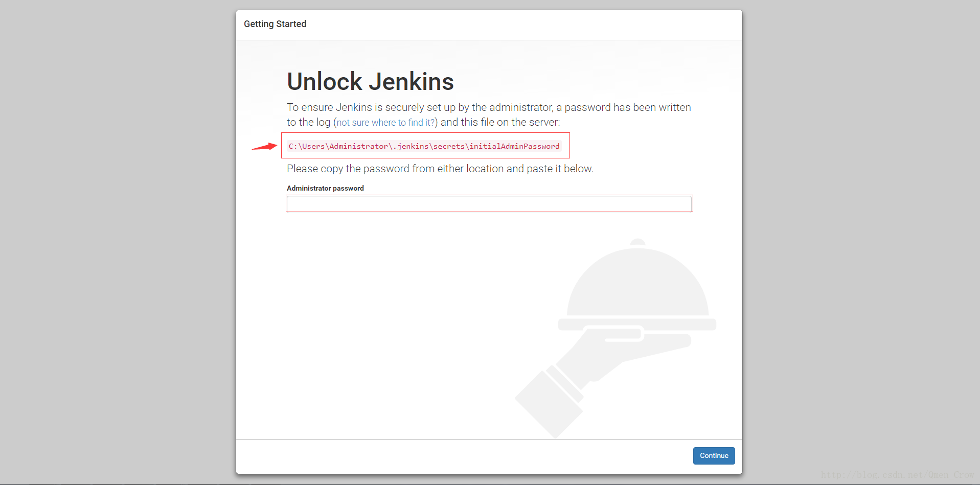
Task: Select the initialAdminPassword file path text
Action: (424, 146)
